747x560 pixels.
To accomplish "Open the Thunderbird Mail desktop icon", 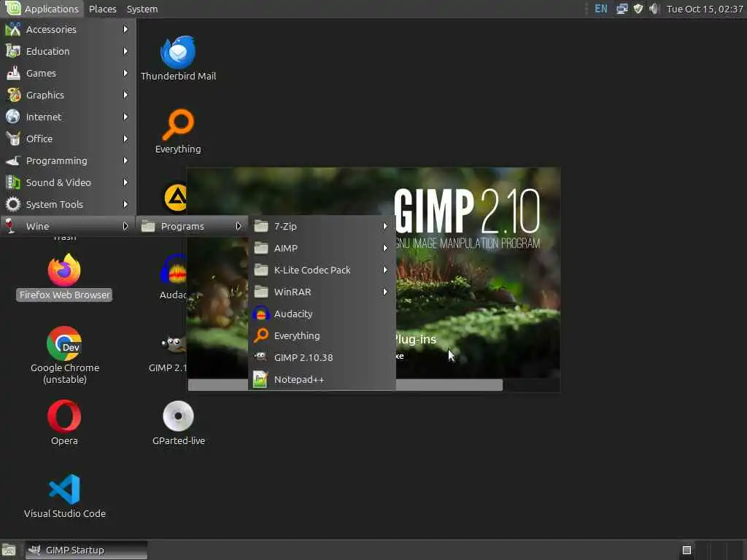I will pos(178,58).
